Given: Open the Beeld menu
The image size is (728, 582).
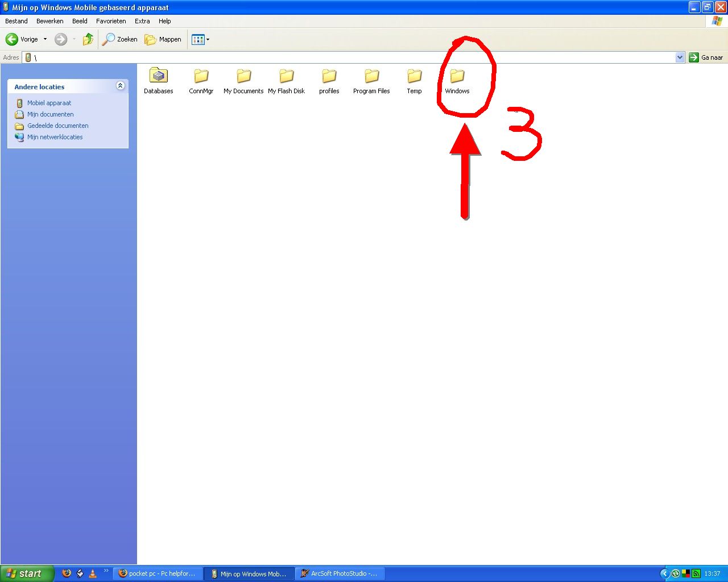Looking at the screenshot, I should point(80,21).
